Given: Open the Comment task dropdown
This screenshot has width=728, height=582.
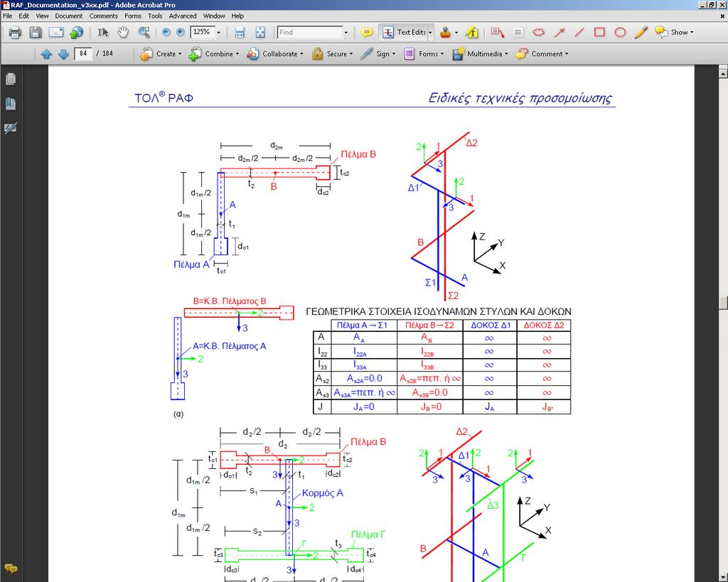Looking at the screenshot, I should click(542, 54).
